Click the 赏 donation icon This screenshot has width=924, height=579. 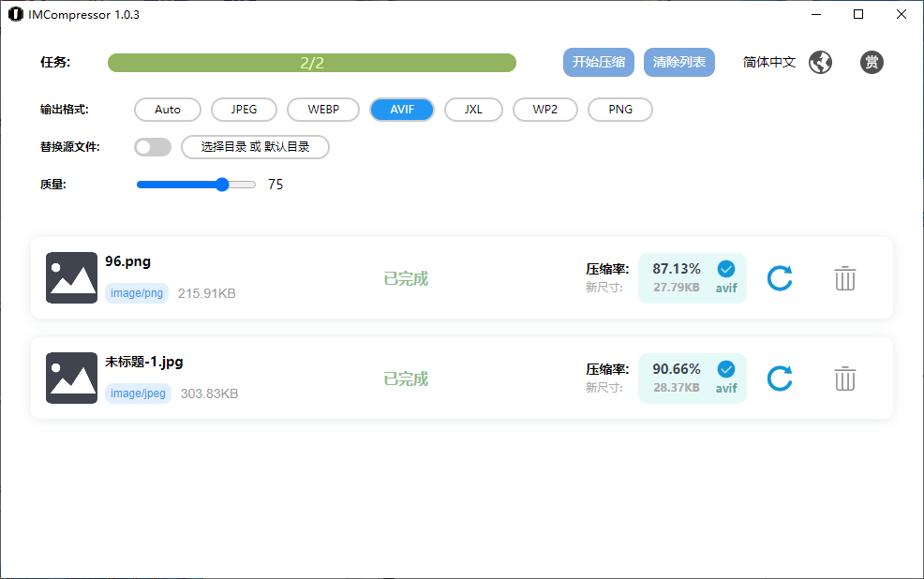(872, 62)
